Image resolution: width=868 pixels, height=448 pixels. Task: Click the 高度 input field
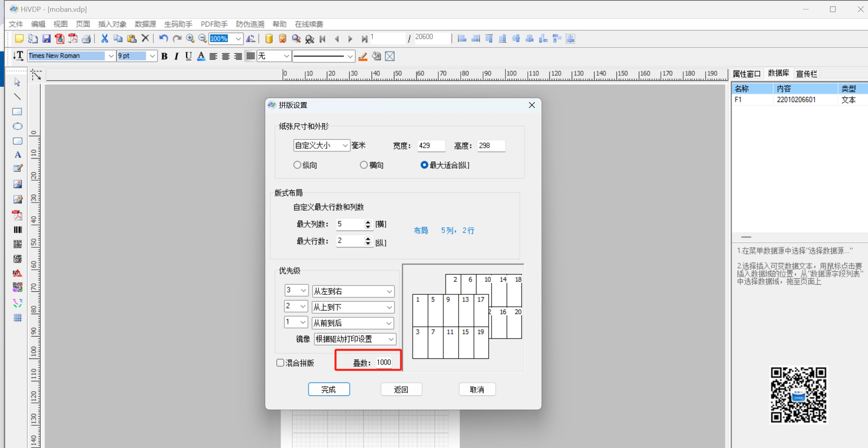click(x=491, y=146)
